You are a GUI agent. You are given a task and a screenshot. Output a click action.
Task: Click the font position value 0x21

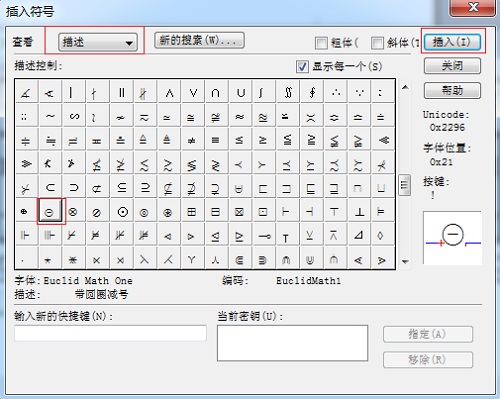(441, 162)
